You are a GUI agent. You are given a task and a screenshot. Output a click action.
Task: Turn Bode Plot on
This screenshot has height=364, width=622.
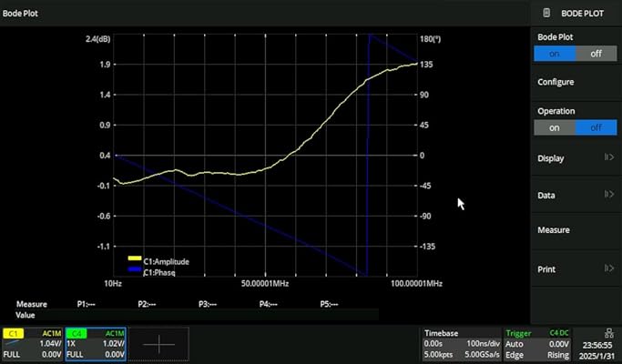coord(555,53)
